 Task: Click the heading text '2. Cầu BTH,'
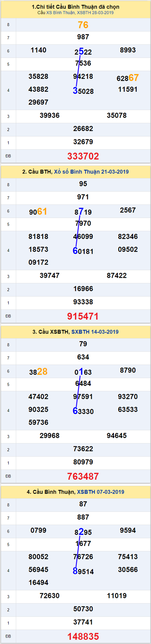[37, 172]
